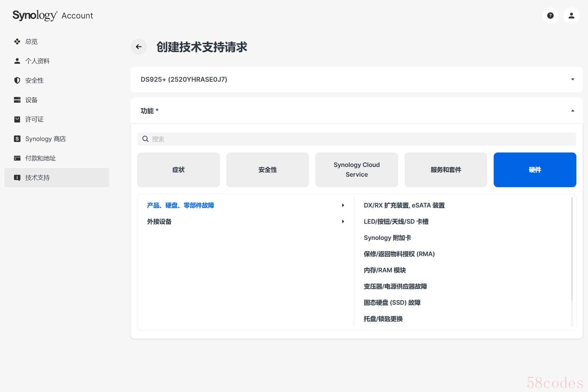Click the Synology Account logo
This screenshot has height=392, width=588.
53,15
